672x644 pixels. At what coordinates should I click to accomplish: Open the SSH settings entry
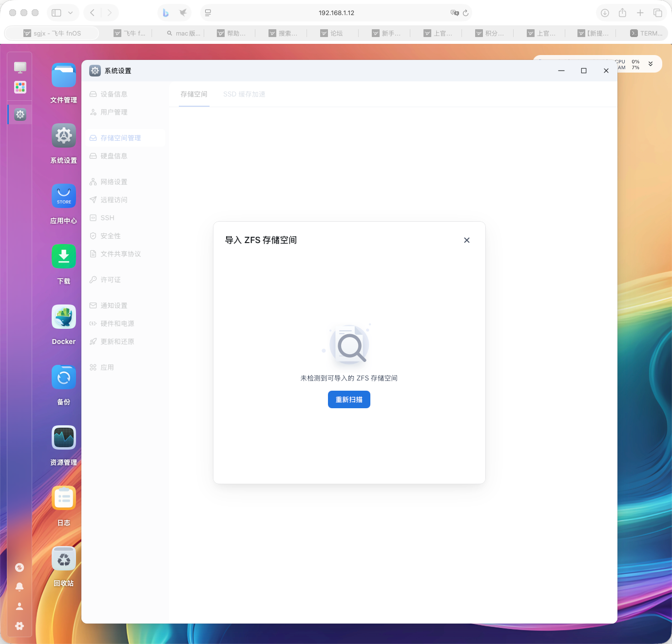tap(107, 218)
